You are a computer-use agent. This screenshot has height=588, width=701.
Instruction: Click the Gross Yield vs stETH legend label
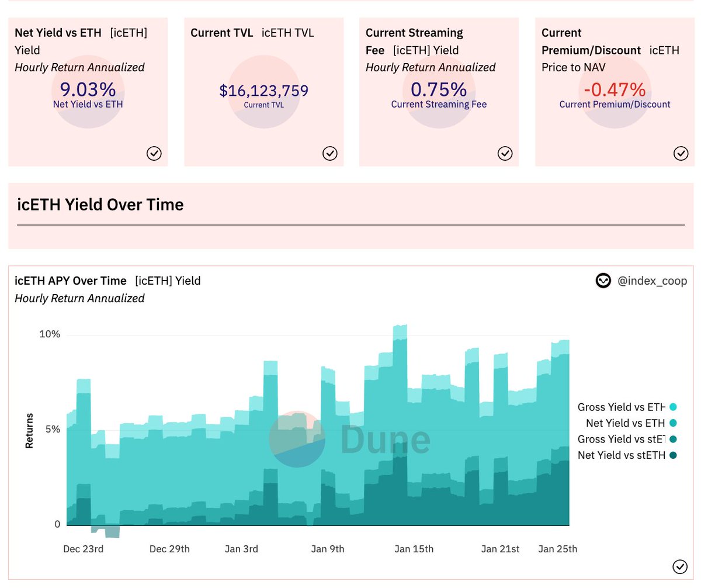coord(622,439)
